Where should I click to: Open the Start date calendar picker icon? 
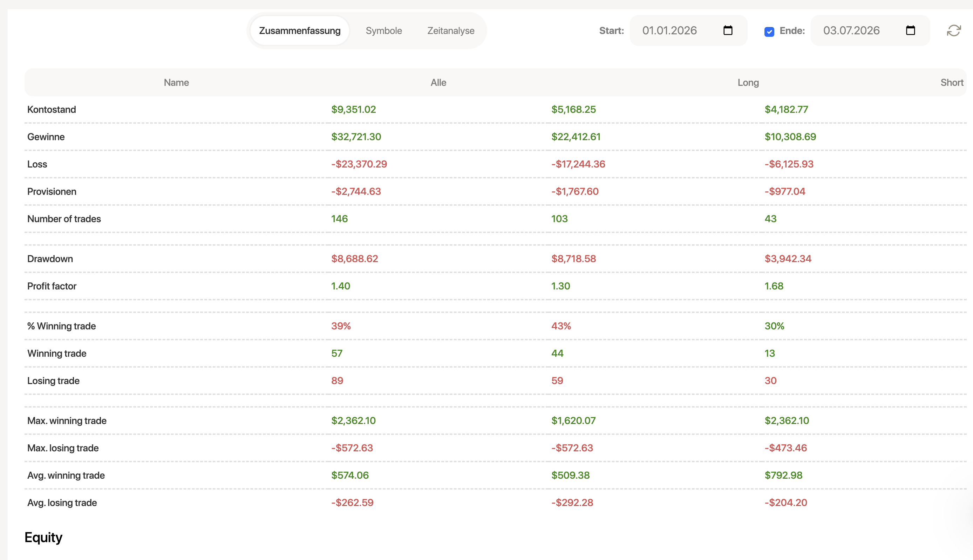coord(728,30)
